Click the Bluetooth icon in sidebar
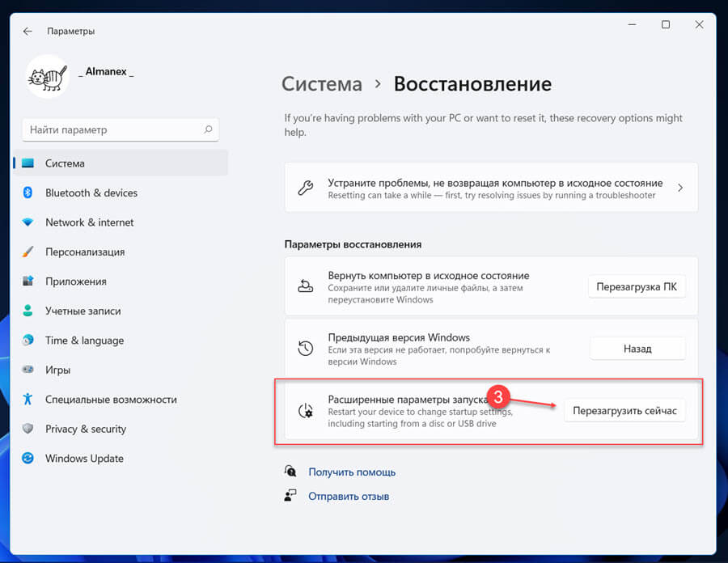Viewport: 728px width, 563px height. (x=28, y=193)
